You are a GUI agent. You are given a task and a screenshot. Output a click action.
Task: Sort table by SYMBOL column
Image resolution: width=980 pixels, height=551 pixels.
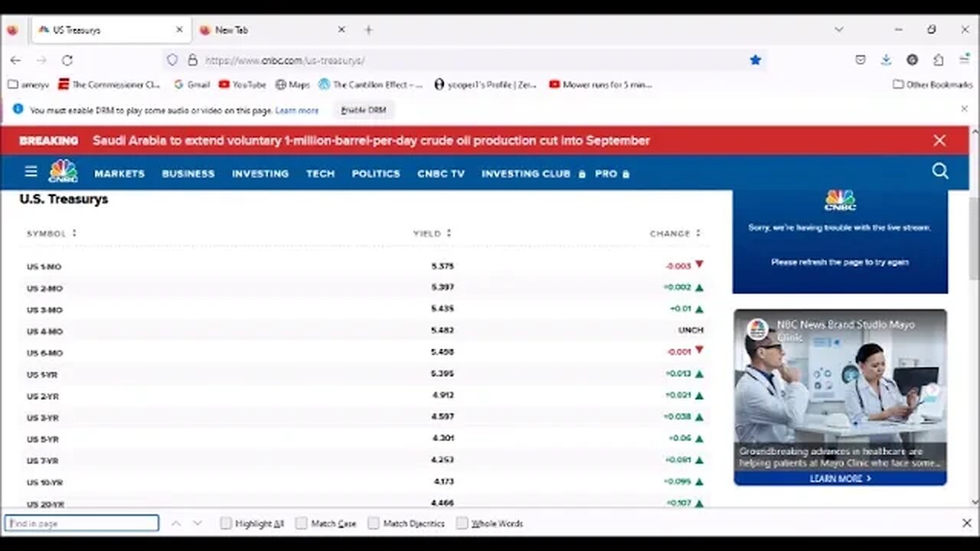click(51, 233)
